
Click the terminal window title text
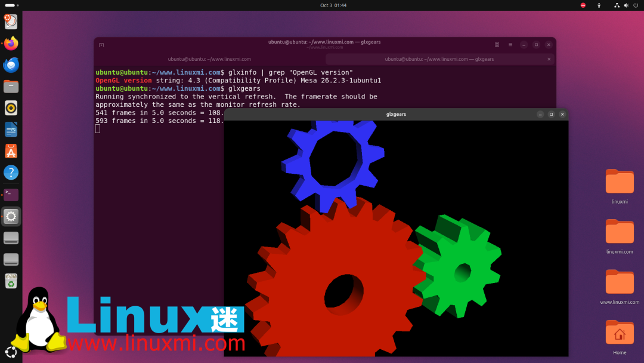point(324,42)
